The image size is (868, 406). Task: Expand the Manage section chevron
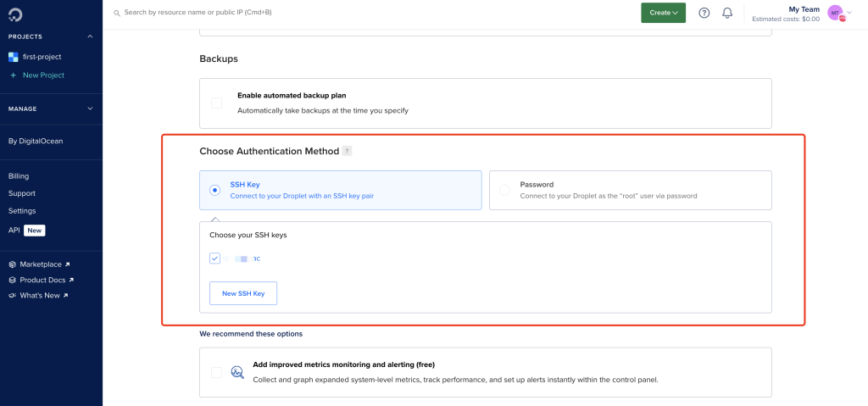90,108
